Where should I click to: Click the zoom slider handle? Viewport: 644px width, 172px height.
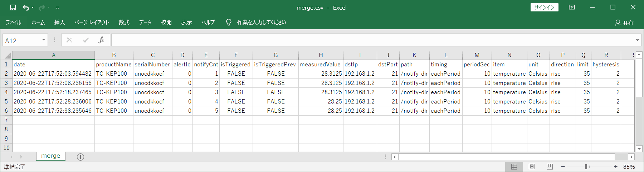(x=586, y=167)
